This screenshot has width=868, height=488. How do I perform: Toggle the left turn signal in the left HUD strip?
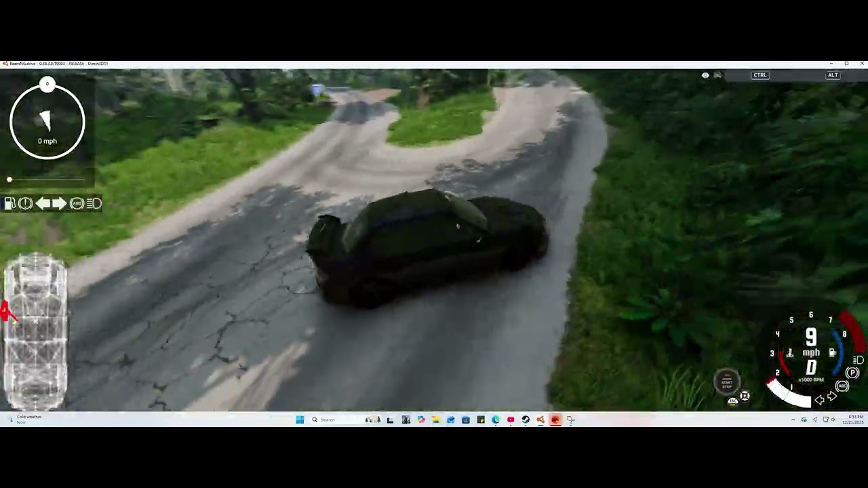[x=43, y=203]
